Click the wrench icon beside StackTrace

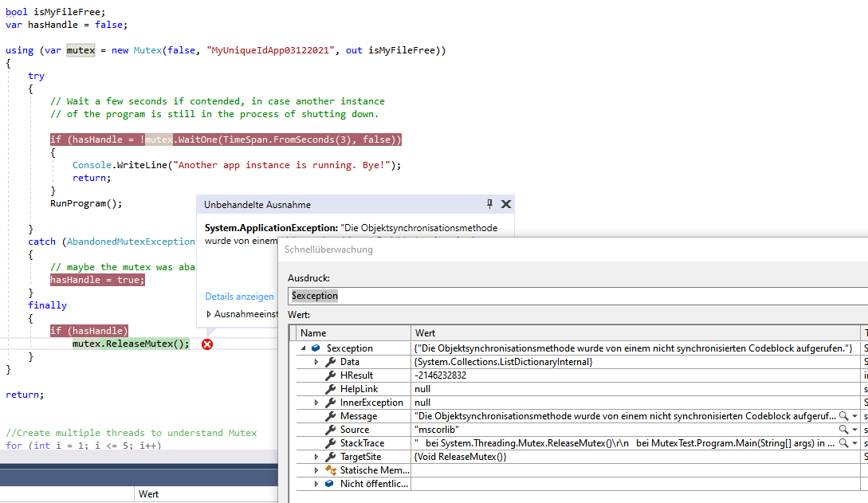pyautogui.click(x=330, y=443)
